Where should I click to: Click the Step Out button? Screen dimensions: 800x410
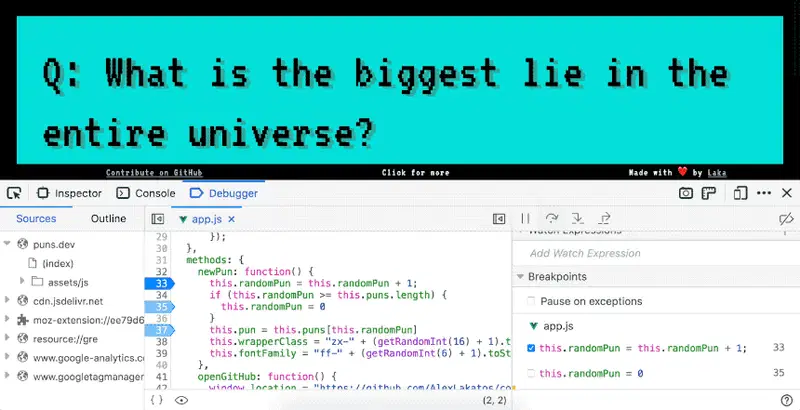[x=604, y=218]
